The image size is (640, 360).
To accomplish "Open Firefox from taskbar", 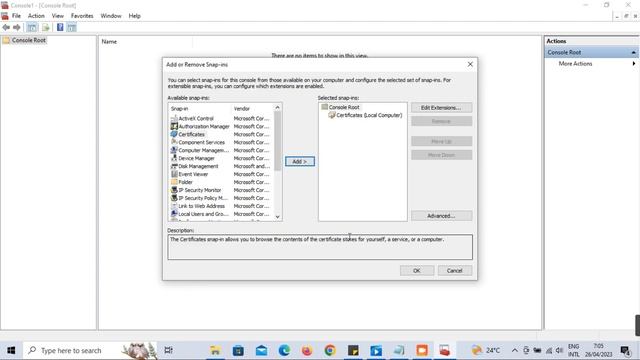I will [x=307, y=350].
